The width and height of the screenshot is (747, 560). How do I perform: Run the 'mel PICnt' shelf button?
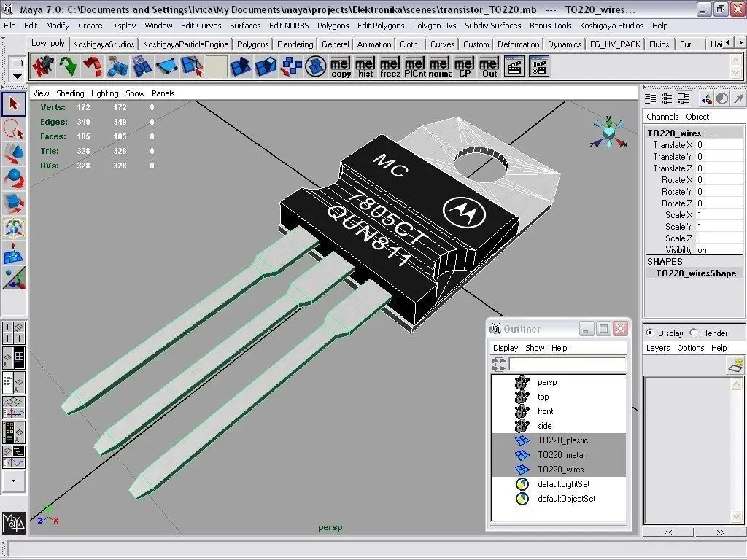click(414, 66)
